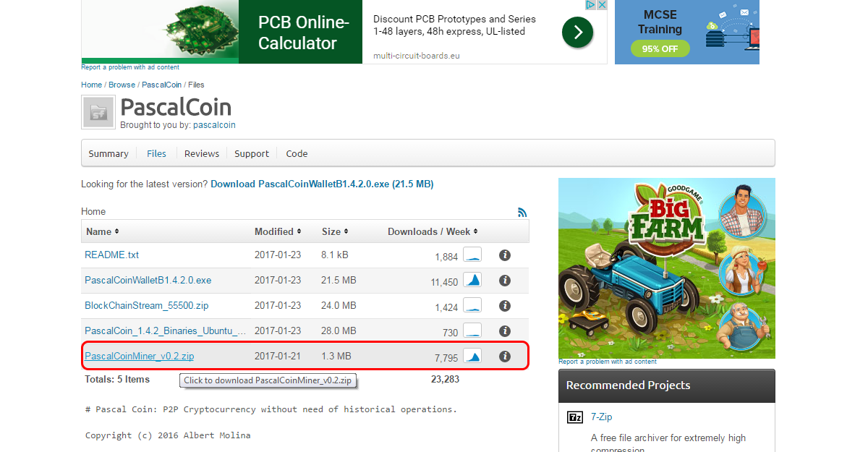Go to Home in breadcrumb
The image size is (868, 452).
coord(91,85)
